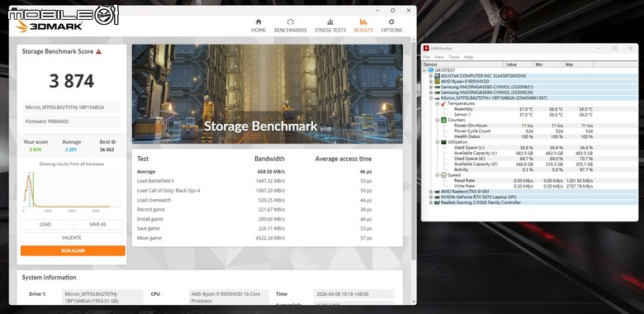644x314 pixels.
Task: Expand the Samsung memory (33200E26) node
Action: point(431,93)
